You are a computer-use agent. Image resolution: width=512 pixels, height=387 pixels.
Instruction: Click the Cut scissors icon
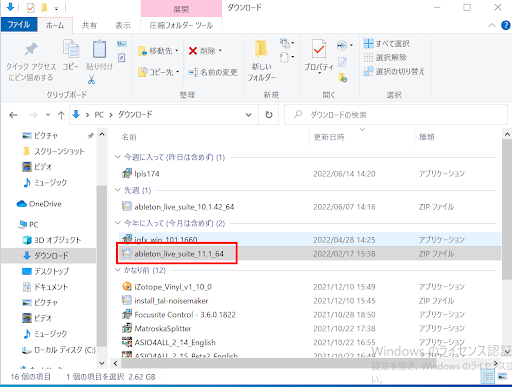point(91,80)
